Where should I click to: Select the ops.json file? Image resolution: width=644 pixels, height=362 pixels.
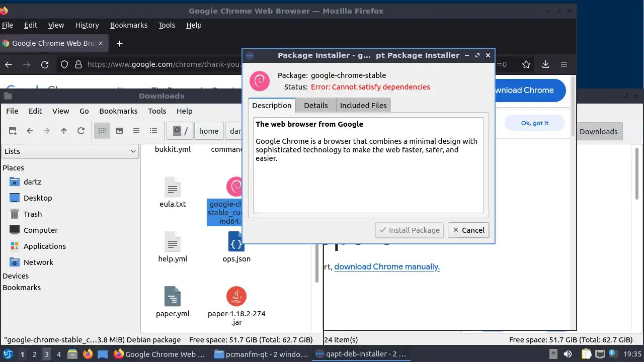236,247
